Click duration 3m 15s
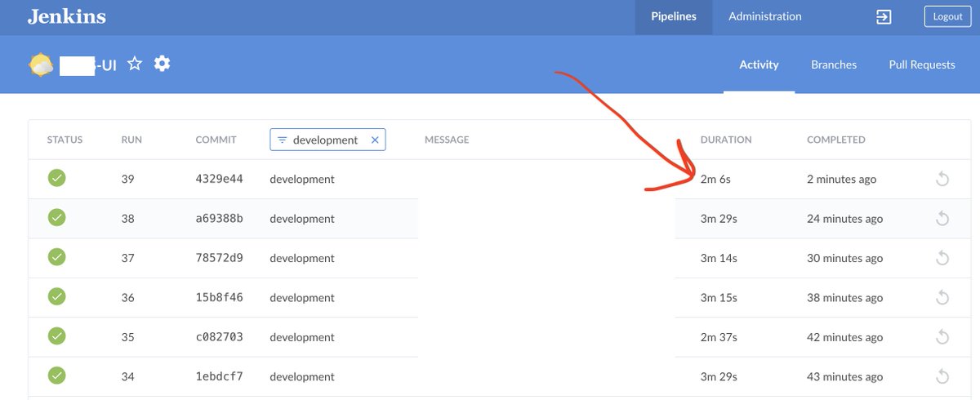 tap(719, 297)
